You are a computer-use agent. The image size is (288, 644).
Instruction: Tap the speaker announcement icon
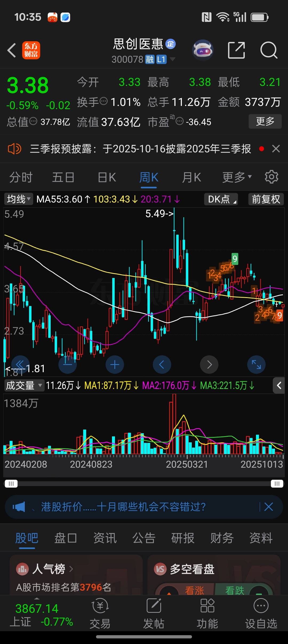14,149
